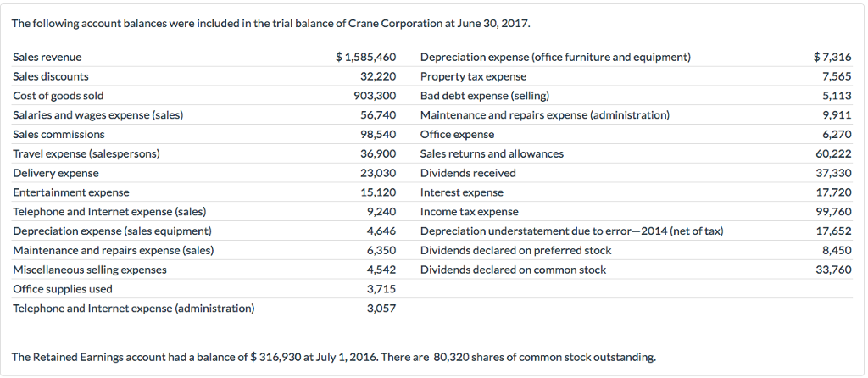868x378 pixels.
Task: Click the Cost of goods sold row label
Action: coord(58,96)
